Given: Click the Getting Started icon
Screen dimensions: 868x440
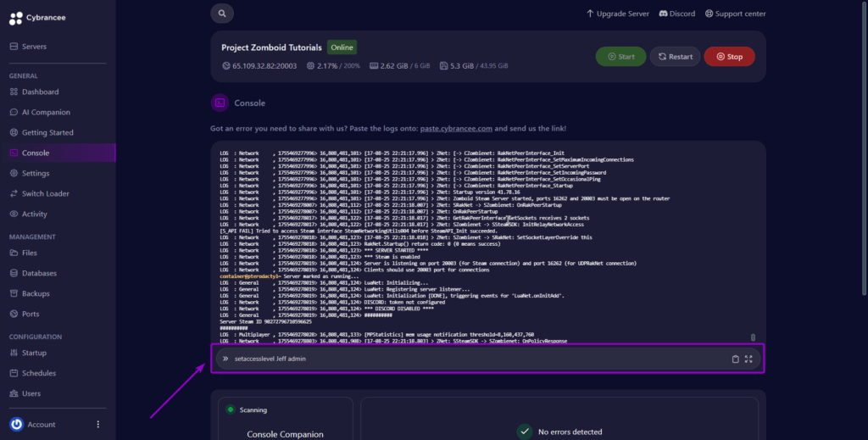Looking at the screenshot, I should coord(14,132).
